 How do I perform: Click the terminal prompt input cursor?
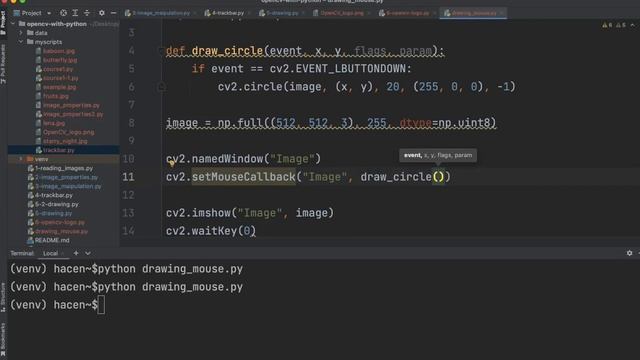[101, 305]
